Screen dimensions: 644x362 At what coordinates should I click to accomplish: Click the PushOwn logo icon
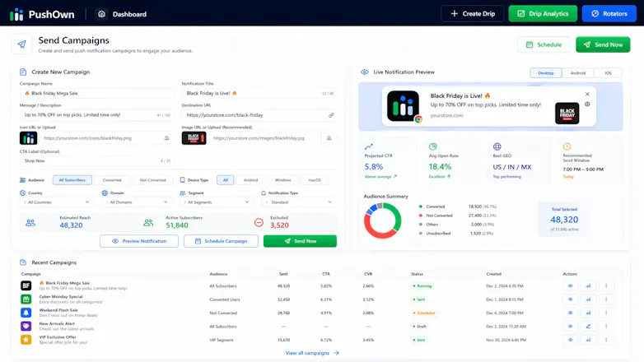[x=16, y=14]
